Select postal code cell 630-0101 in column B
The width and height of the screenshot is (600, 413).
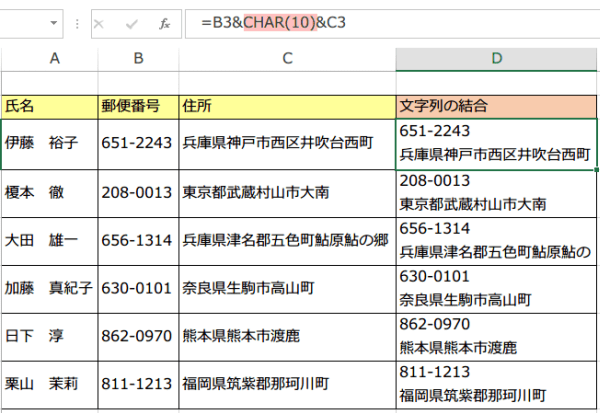tap(139, 289)
